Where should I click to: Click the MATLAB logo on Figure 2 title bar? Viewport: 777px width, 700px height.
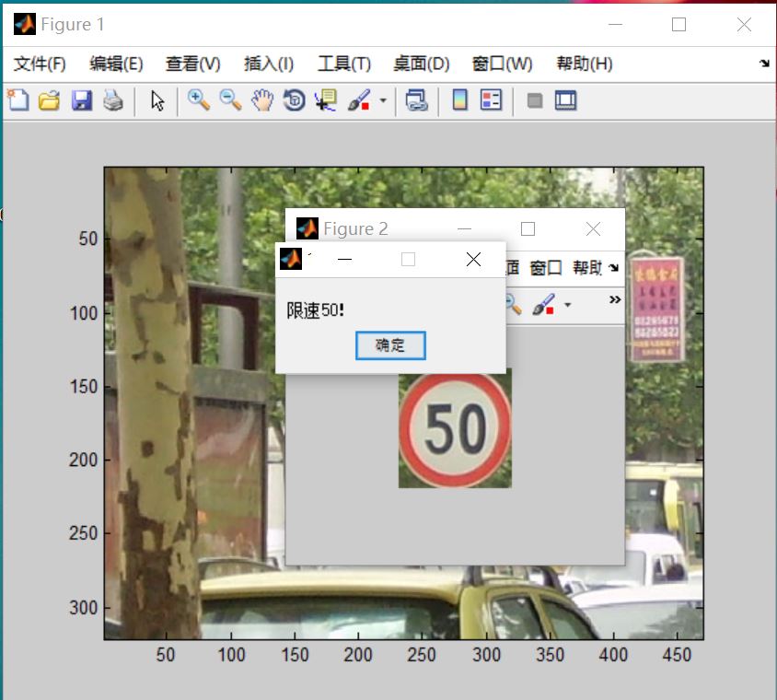[x=307, y=228]
